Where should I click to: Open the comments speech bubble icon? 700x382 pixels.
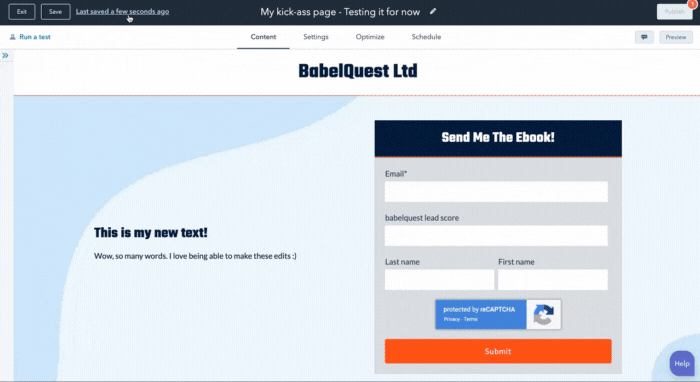[x=644, y=37]
